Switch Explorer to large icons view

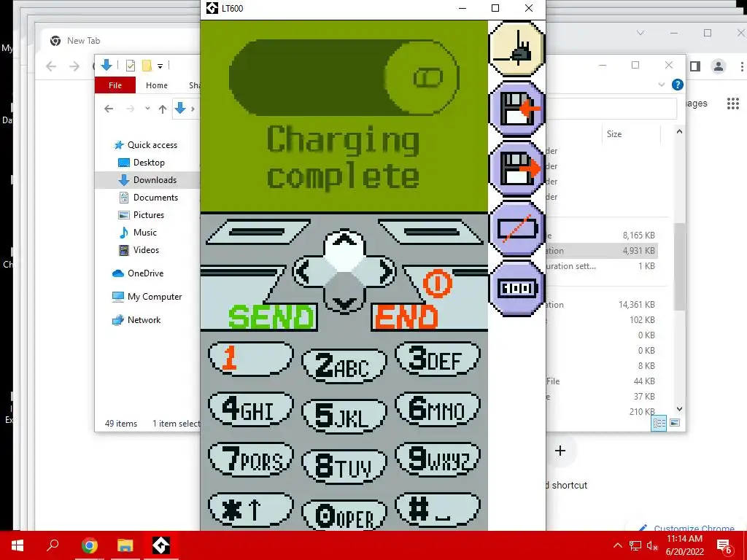[675, 423]
